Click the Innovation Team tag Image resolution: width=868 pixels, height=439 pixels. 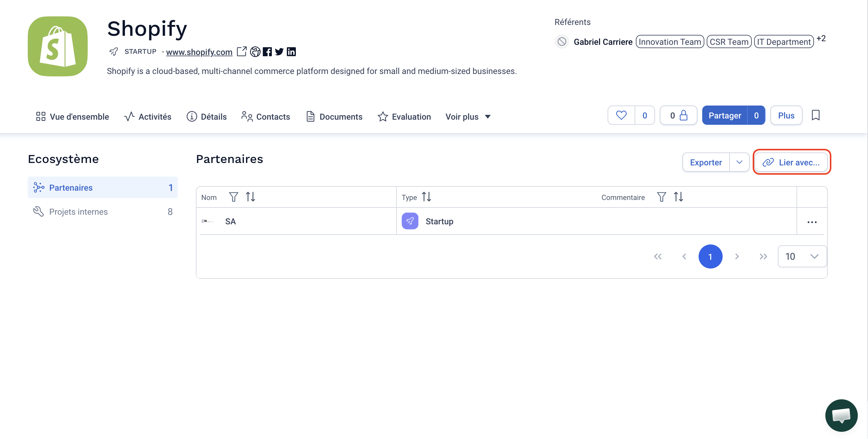(669, 42)
